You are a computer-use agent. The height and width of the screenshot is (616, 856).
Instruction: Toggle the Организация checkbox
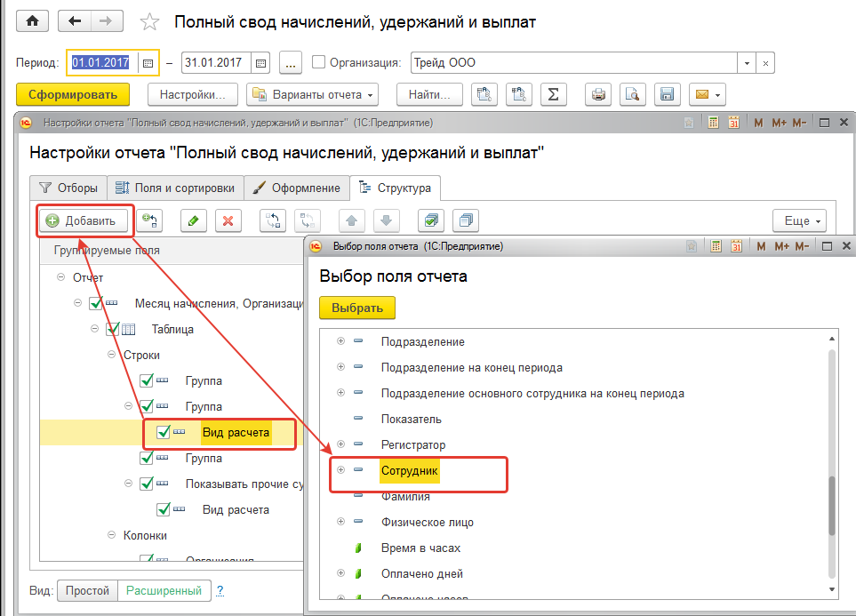[319, 63]
